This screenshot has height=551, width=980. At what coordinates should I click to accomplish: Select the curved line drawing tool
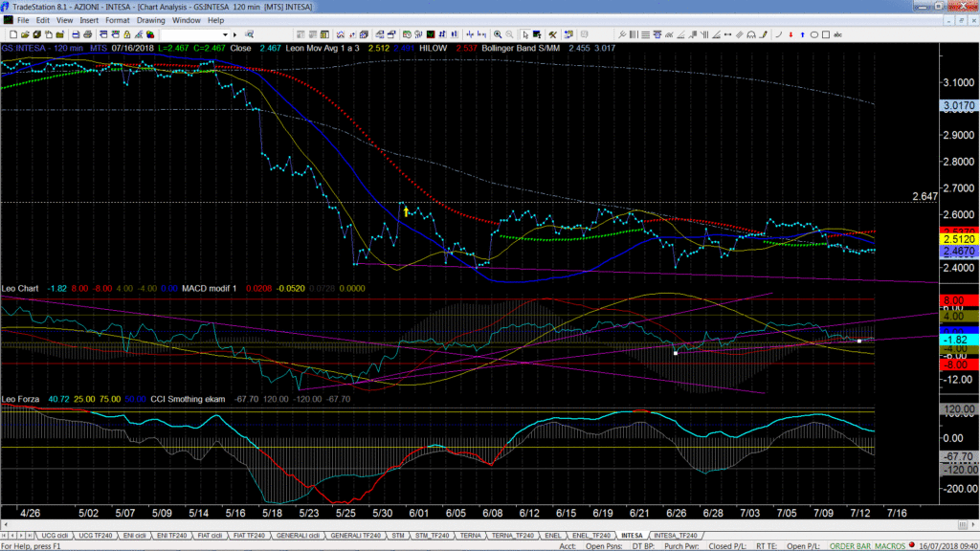779,34
